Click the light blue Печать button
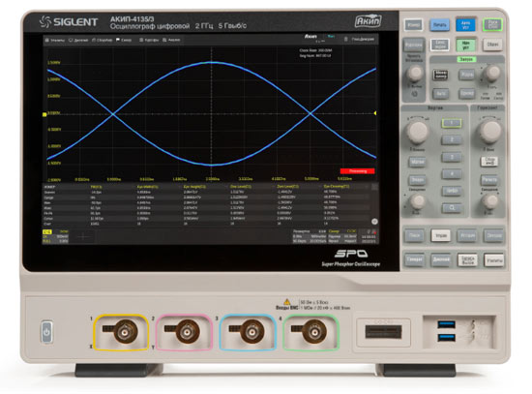The image size is (532, 394). pos(439,25)
